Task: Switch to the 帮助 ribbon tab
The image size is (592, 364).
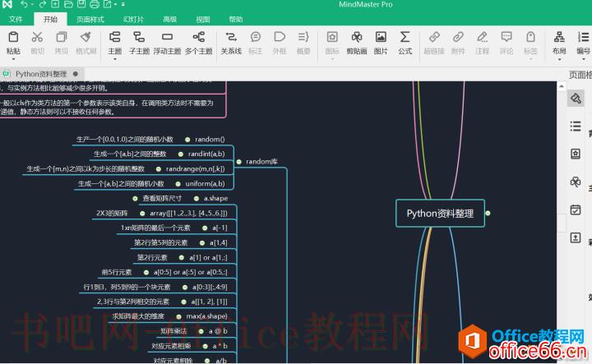Action: (x=236, y=19)
